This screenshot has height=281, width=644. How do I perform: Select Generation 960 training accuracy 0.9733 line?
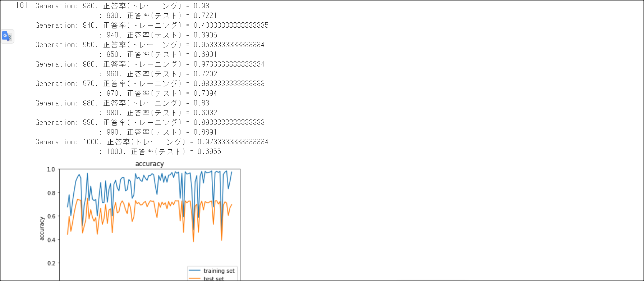pos(150,64)
